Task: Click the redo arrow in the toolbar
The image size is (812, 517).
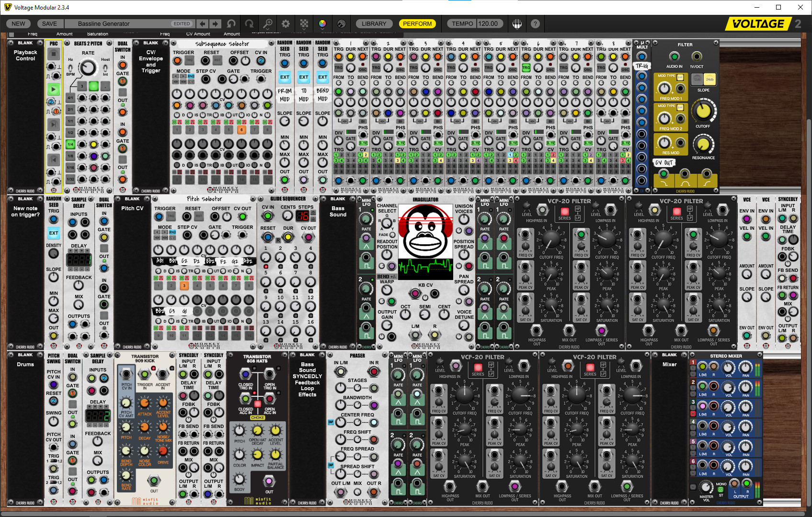Action: point(249,23)
